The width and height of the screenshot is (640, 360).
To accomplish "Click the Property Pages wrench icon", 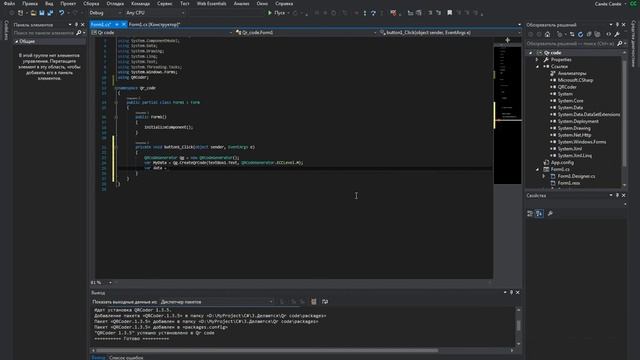I will pyautogui.click(x=550, y=213).
